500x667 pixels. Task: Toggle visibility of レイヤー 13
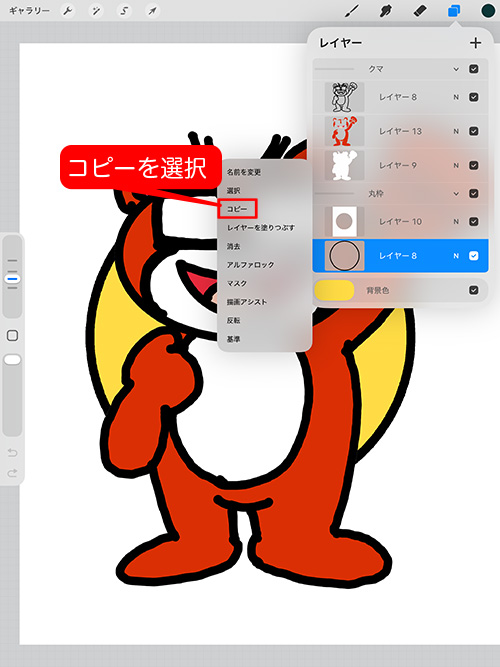click(474, 131)
